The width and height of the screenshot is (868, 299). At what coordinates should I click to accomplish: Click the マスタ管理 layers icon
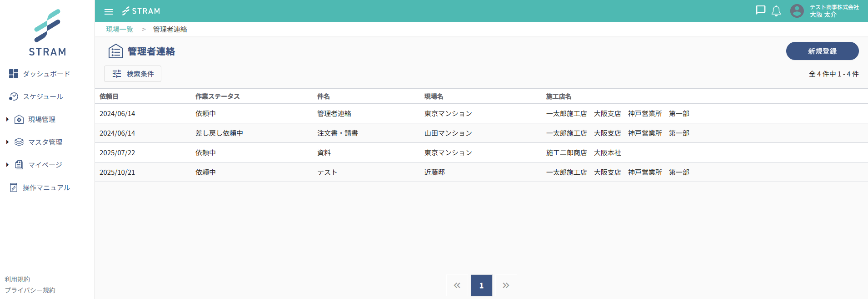19,142
